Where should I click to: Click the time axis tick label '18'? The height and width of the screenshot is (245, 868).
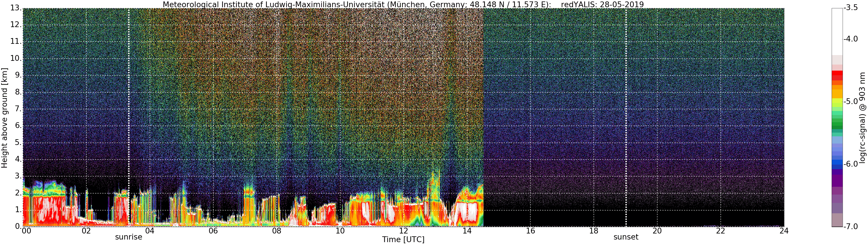(x=594, y=231)
